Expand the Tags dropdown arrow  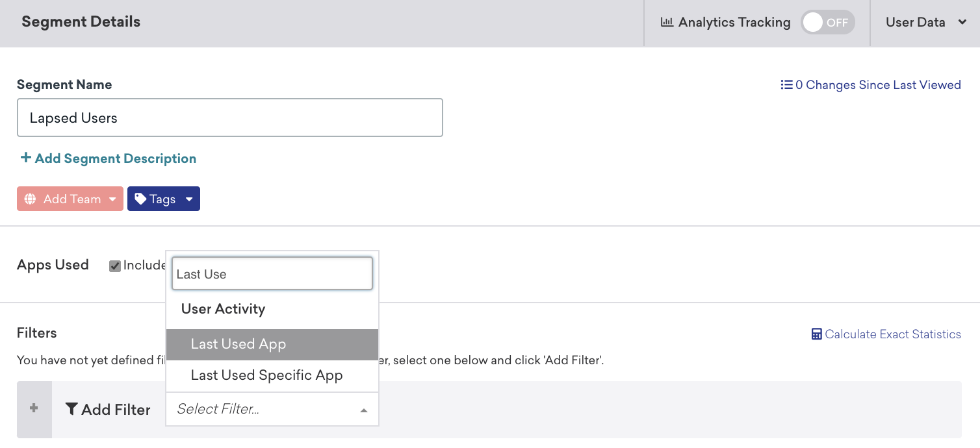[x=189, y=199]
